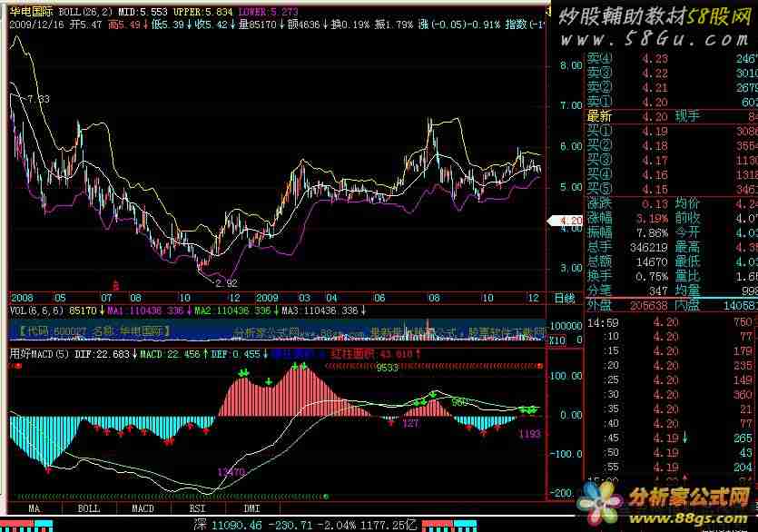This screenshot has height=532, width=758.
Task: Click the 2.92 low price annotation
Action: tap(227, 283)
